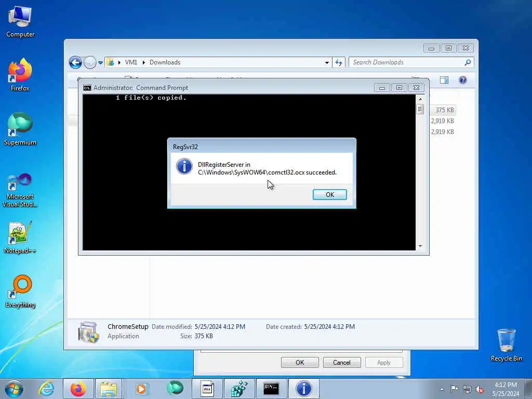Open the Everything desktop shortcut
Image resolution: width=532 pixels, height=399 pixels.
tap(20, 291)
